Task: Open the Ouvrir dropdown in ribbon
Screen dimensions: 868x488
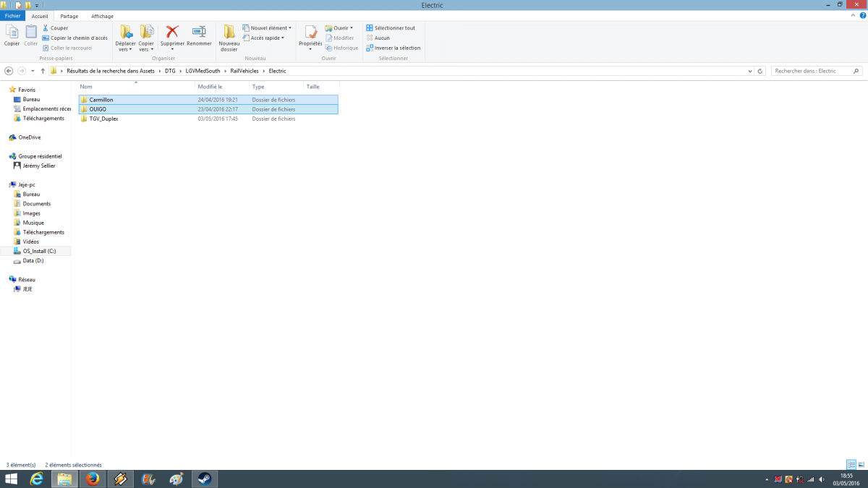Action: [x=339, y=28]
